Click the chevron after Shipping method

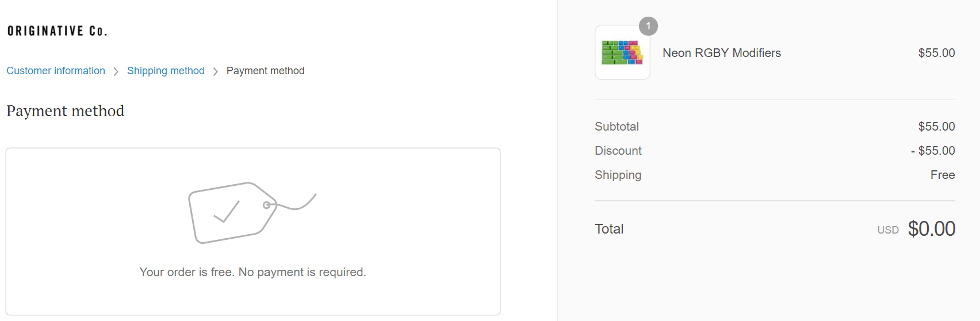tap(216, 71)
